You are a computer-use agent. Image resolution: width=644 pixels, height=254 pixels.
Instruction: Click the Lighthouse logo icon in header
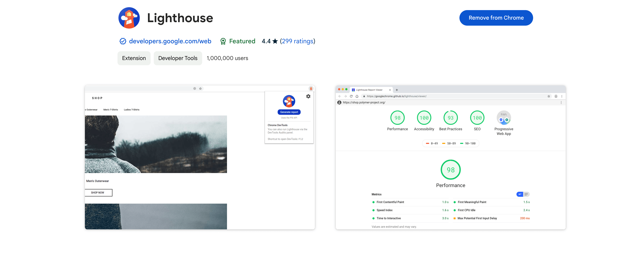click(129, 18)
